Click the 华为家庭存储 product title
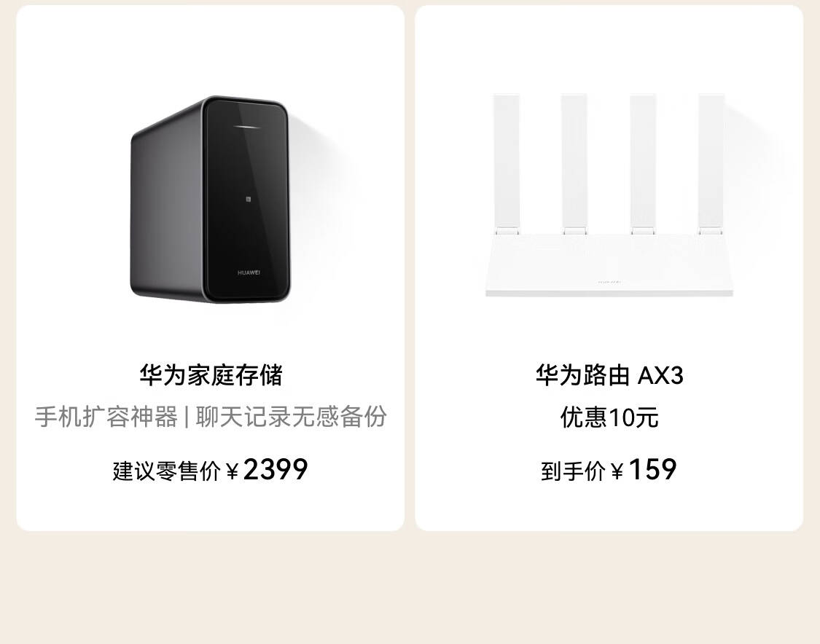The image size is (820, 644). click(211, 374)
